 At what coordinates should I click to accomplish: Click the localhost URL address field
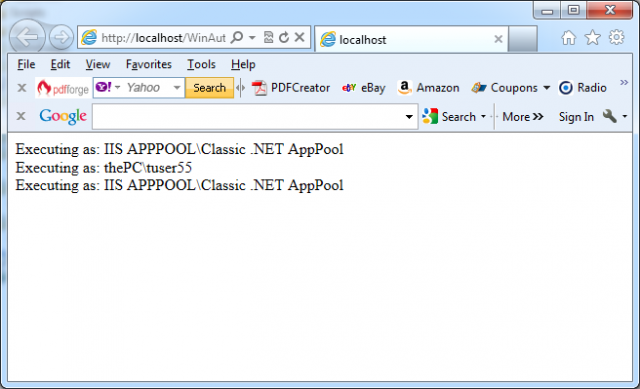[x=163, y=38]
